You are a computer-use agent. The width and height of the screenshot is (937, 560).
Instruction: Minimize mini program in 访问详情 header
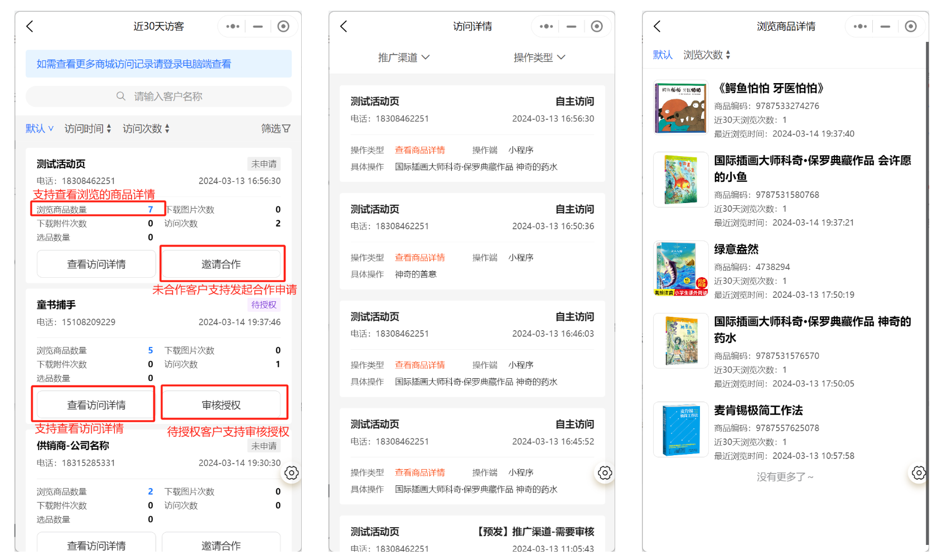(571, 26)
